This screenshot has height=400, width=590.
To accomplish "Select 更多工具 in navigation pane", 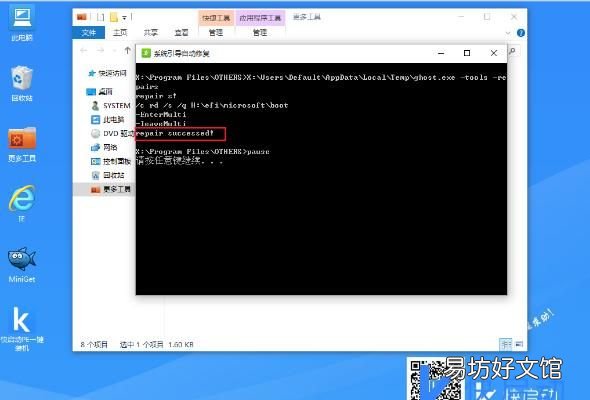I will [x=104, y=189].
